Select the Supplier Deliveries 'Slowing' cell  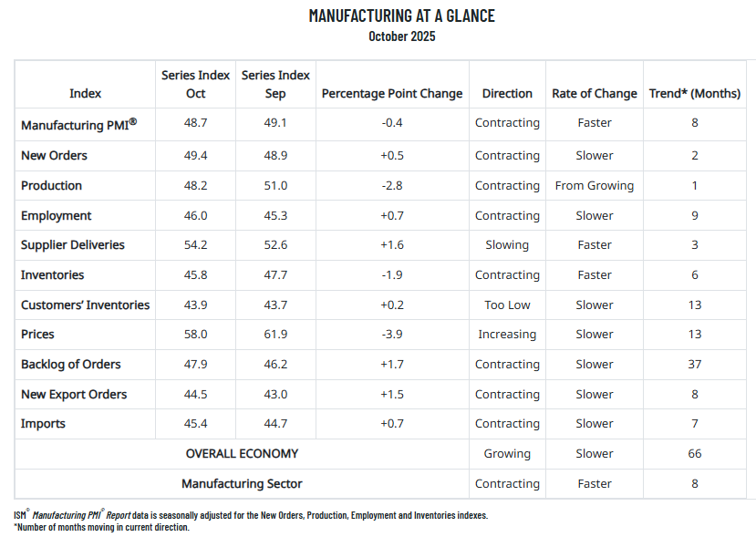[507, 245]
